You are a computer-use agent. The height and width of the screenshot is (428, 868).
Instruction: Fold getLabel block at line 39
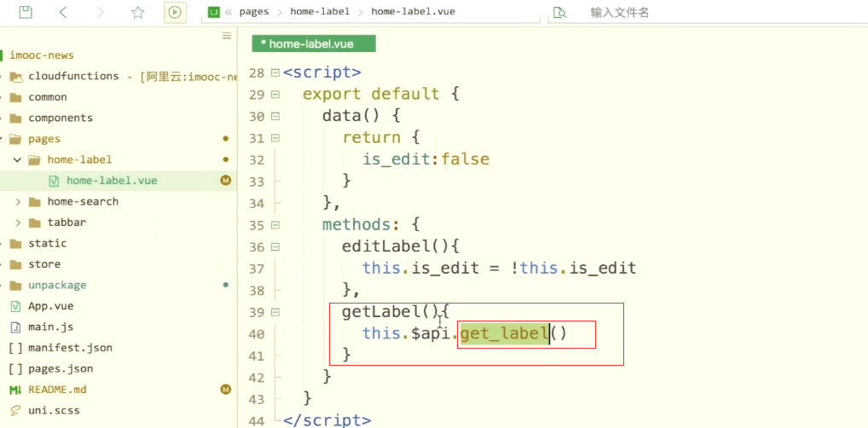pyautogui.click(x=275, y=312)
